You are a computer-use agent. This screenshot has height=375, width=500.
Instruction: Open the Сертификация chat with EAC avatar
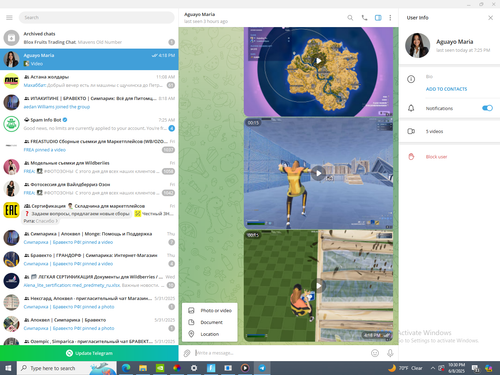89,213
